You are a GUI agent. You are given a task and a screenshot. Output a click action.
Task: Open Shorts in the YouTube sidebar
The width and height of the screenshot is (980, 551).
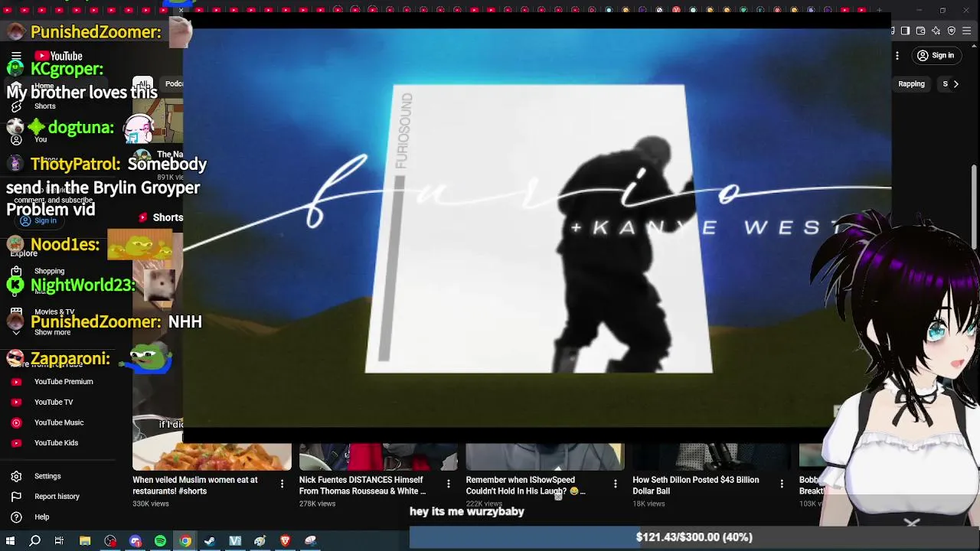44,106
